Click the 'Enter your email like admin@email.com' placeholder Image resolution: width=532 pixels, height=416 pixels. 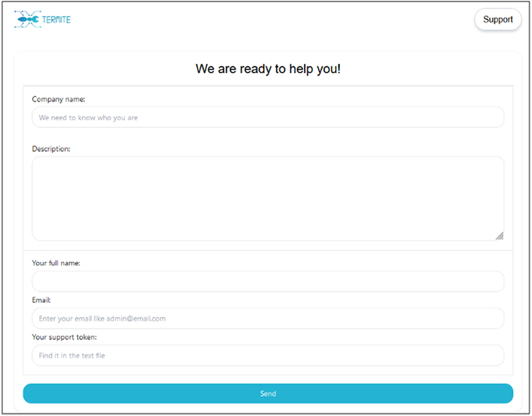click(102, 318)
